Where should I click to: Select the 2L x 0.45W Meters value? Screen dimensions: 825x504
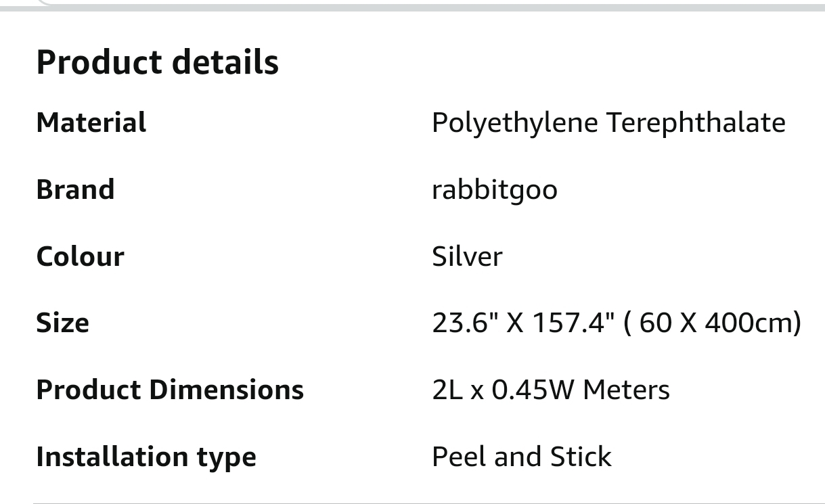coord(551,389)
